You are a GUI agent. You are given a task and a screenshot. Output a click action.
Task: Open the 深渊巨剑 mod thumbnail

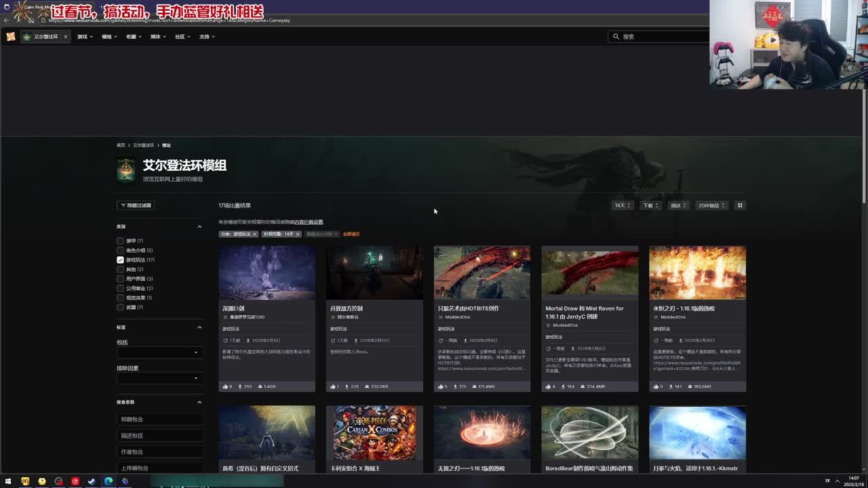267,272
